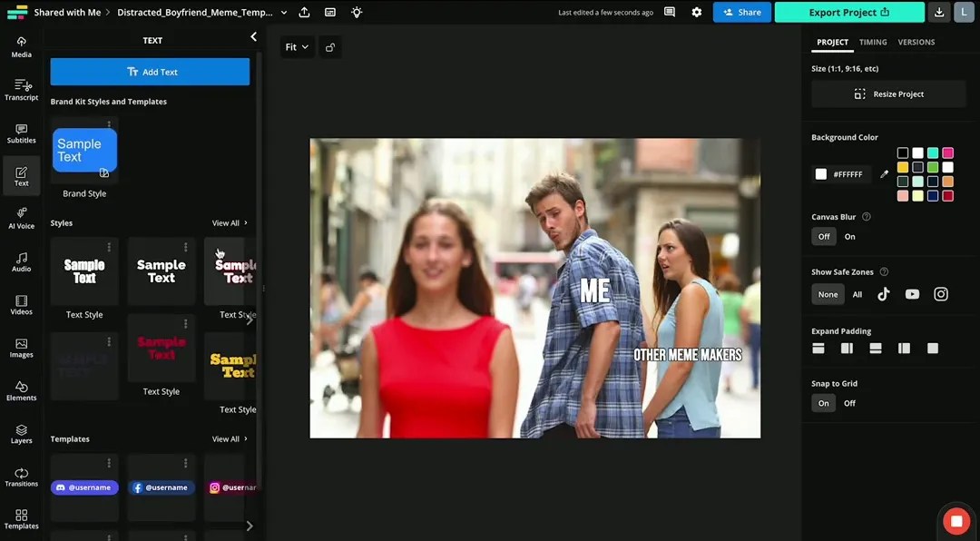980x541 pixels.
Task: Open the Transcript sidebar panel
Action: coord(21,90)
